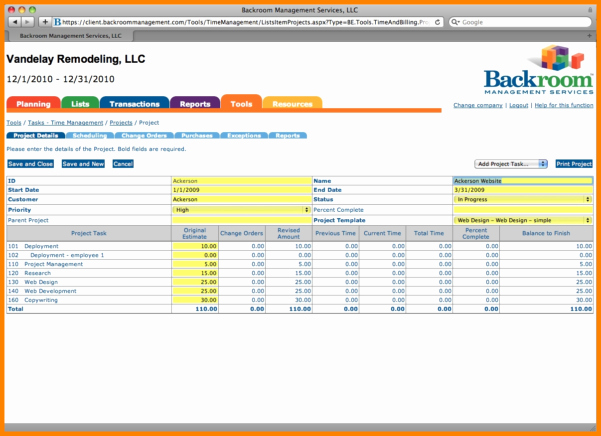The width and height of the screenshot is (601, 436).
Task: Switch to the Scheduling sub-tab
Action: (90, 136)
